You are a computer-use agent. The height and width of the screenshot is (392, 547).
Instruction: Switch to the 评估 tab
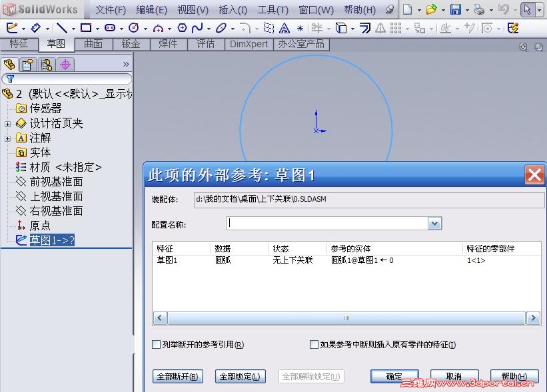pos(205,44)
